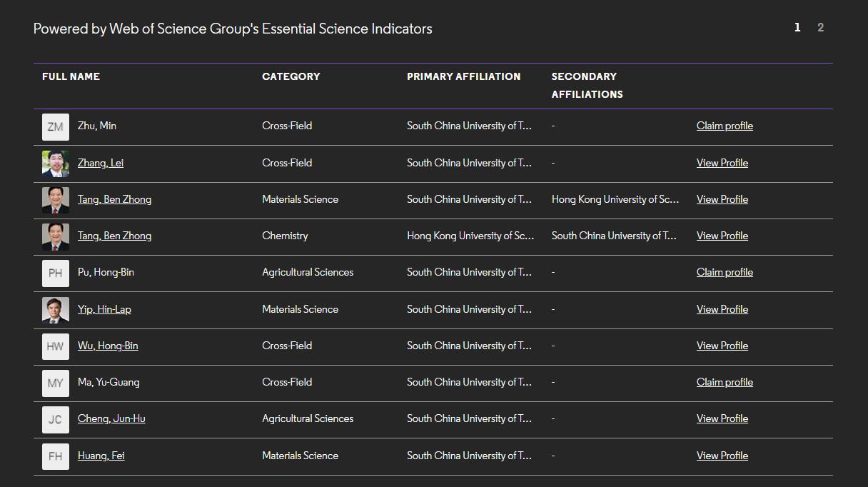The image size is (868, 487).
Task: Click Wu, Hong-Bin's HW avatar icon
Action: click(x=56, y=346)
